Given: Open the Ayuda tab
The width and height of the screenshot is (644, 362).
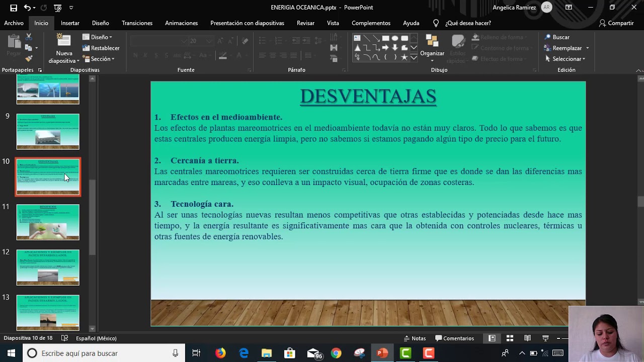Looking at the screenshot, I should (411, 23).
